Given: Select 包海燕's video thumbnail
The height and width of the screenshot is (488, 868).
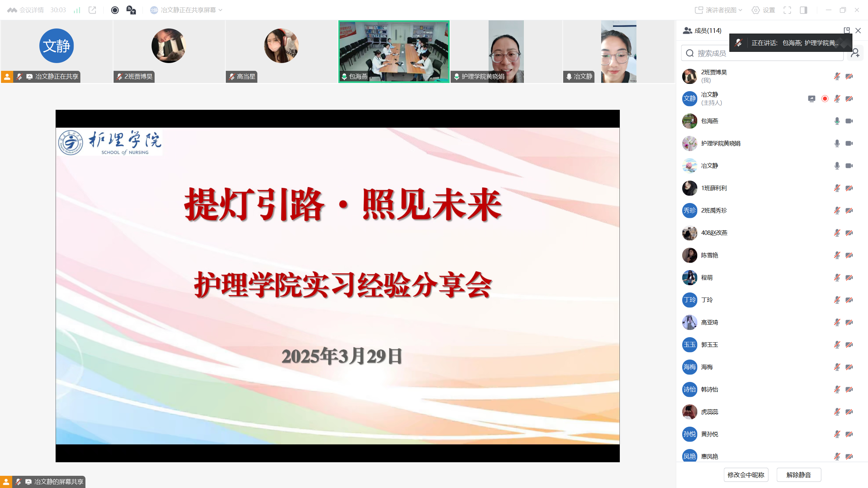Looking at the screenshot, I should [394, 52].
